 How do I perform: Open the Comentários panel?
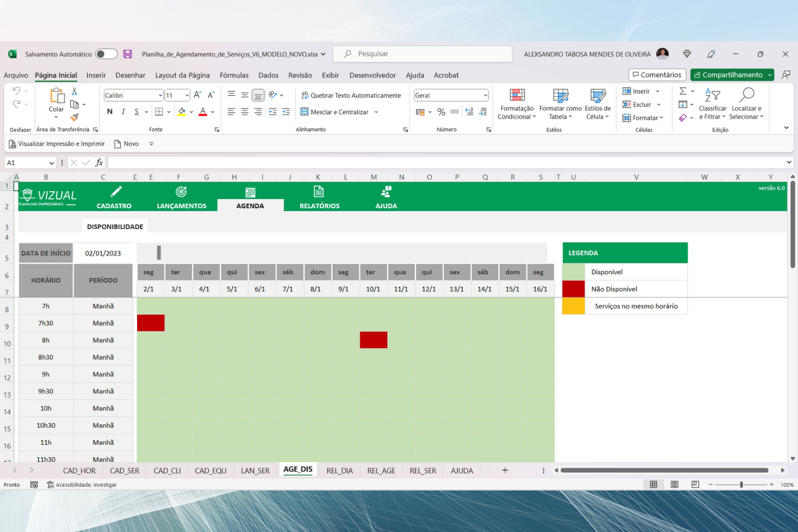657,74
